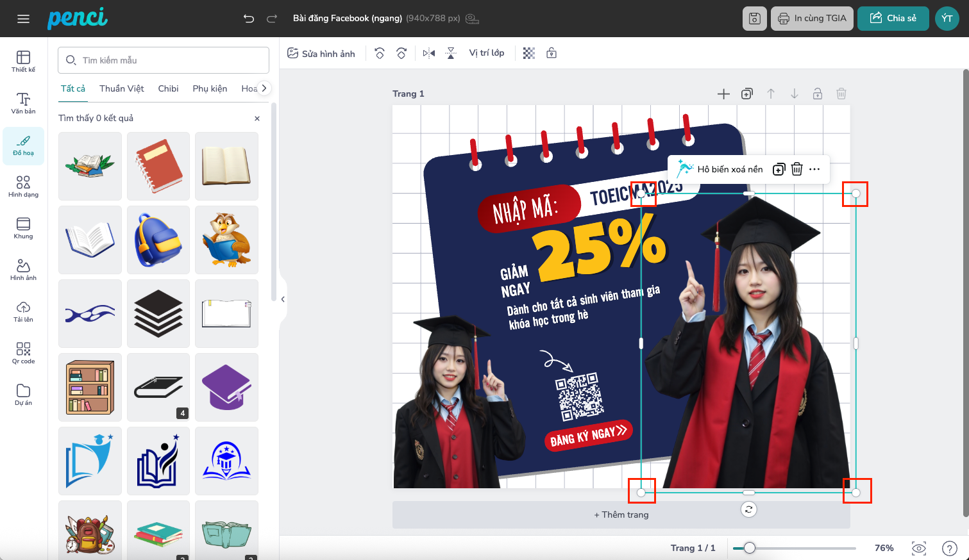
Task: Click the Tìm kiếm mẫu search field
Action: click(164, 60)
